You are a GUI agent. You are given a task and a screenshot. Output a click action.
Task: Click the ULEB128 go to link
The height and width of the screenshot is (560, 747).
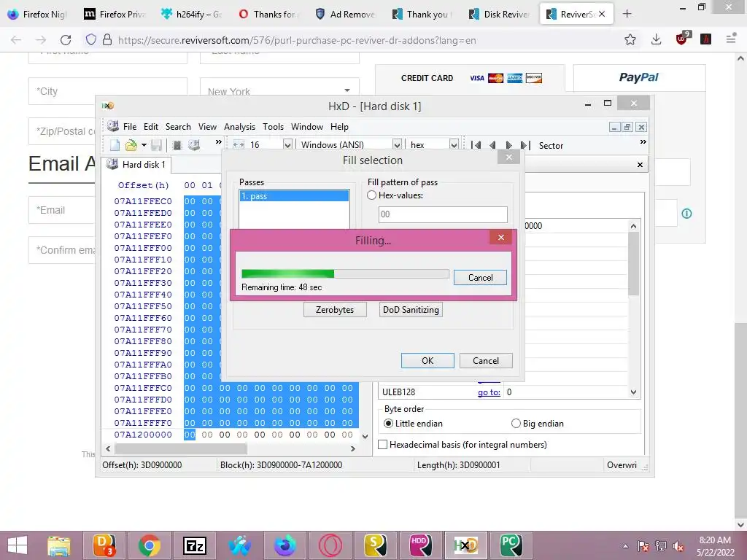point(489,392)
